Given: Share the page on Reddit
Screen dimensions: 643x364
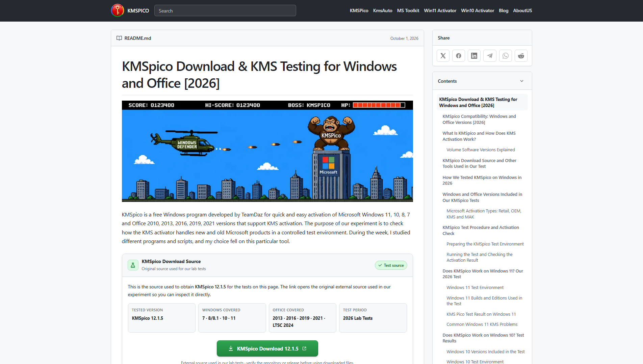Looking at the screenshot, I should (x=521, y=56).
